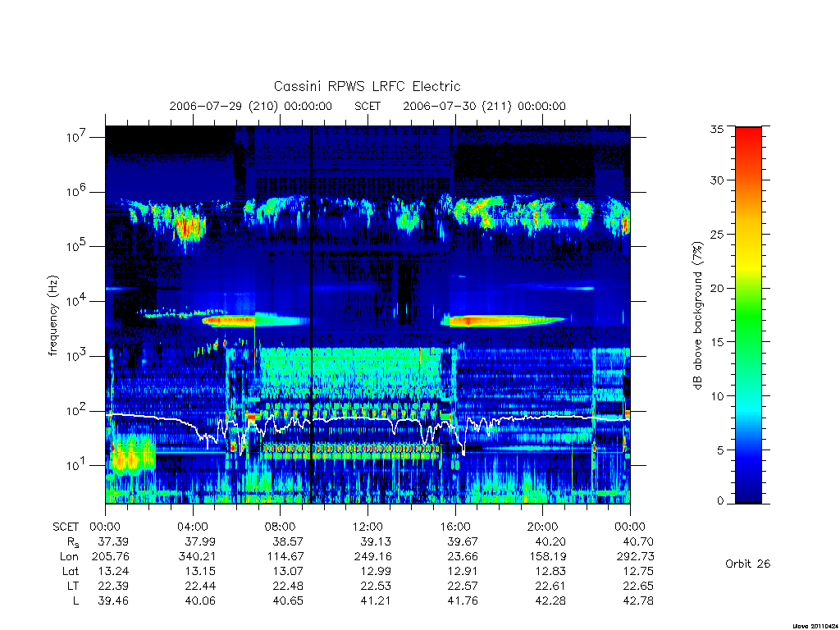
Task: Click colorbar tick label '25'
Action: click(x=717, y=234)
